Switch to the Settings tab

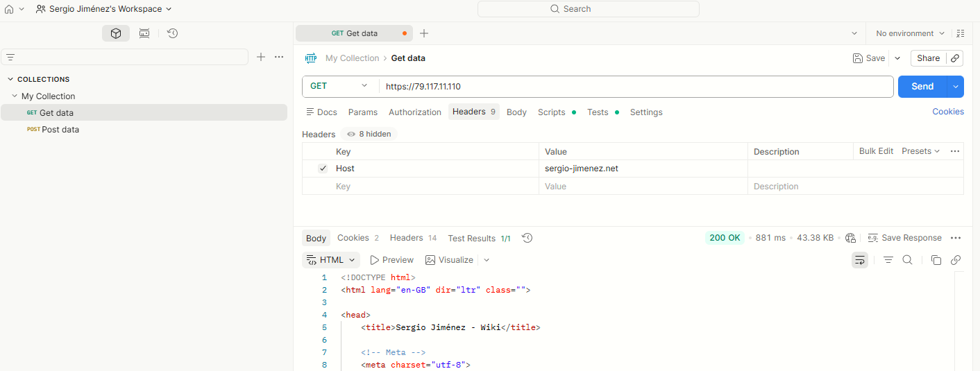646,112
